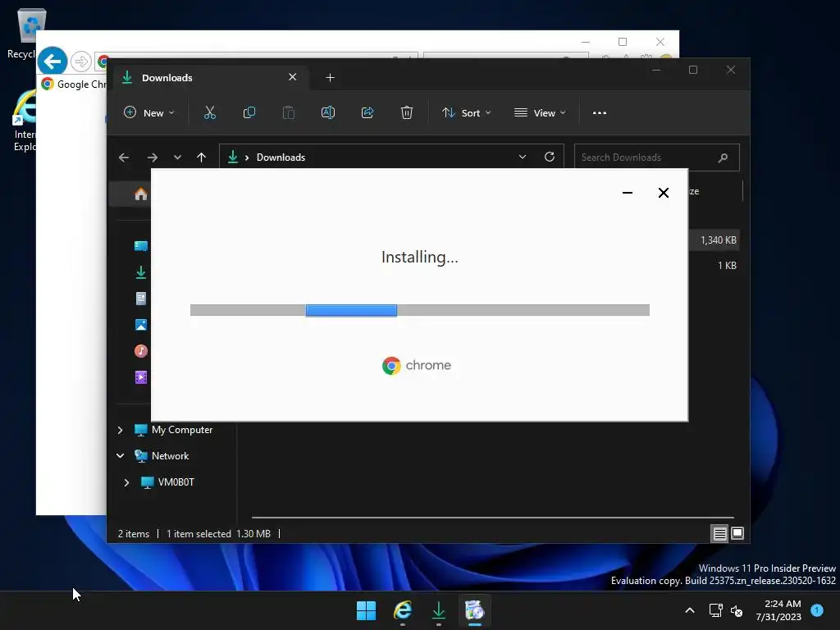Minimize the Chrome installer dialog

(628, 192)
